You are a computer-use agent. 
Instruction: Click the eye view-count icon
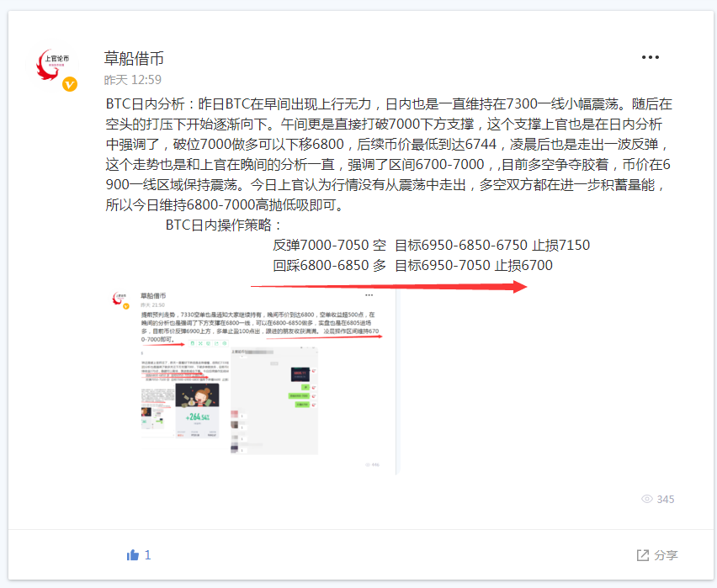pyautogui.click(x=646, y=499)
